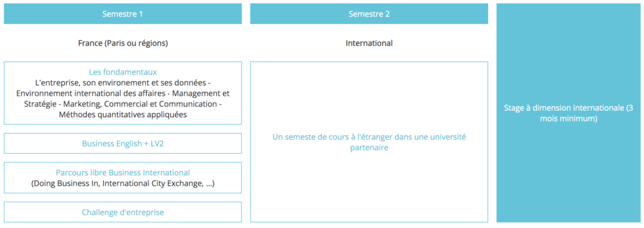644x228 pixels.
Task: Click the France (Paris ou régions) label
Action: click(x=123, y=43)
